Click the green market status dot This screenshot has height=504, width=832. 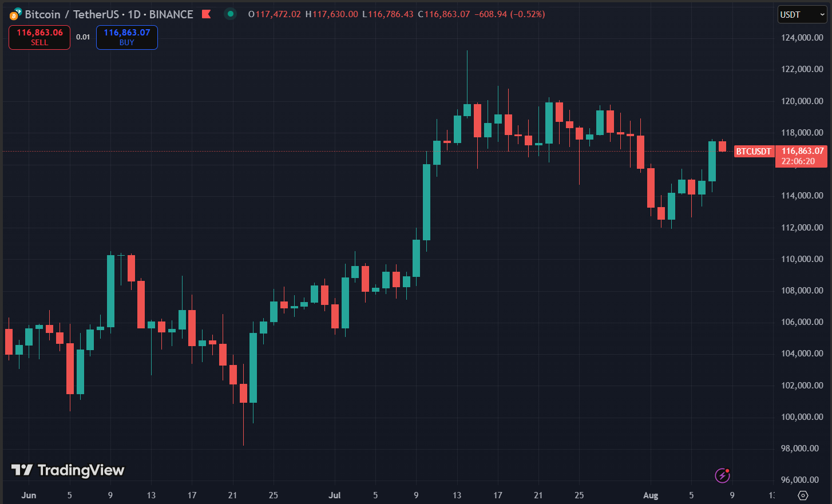[230, 14]
